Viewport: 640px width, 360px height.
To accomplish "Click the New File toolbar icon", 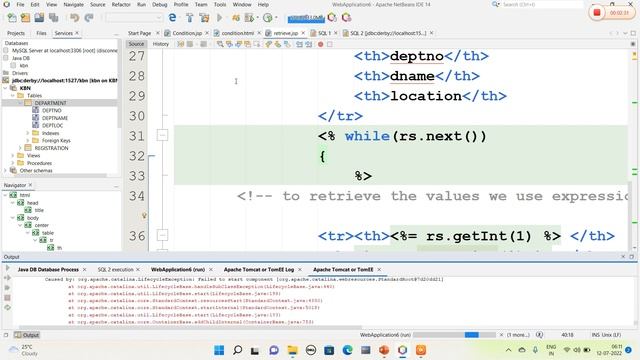I will [x=12, y=18].
